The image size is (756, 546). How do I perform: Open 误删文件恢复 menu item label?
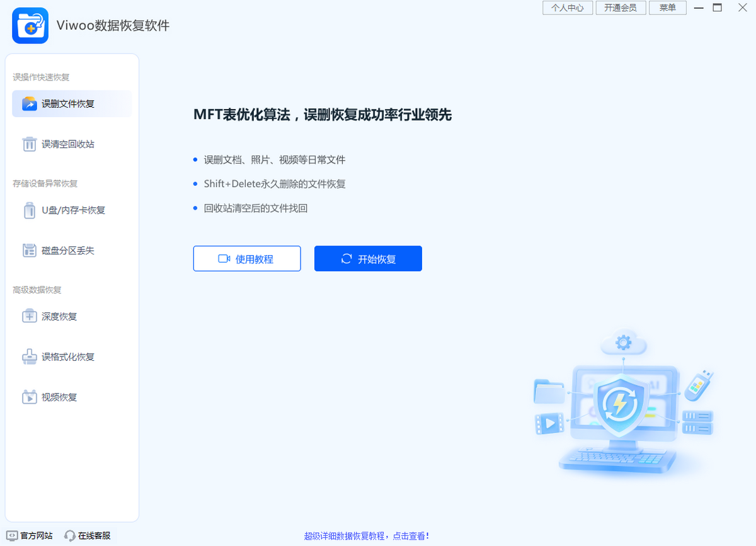68,104
